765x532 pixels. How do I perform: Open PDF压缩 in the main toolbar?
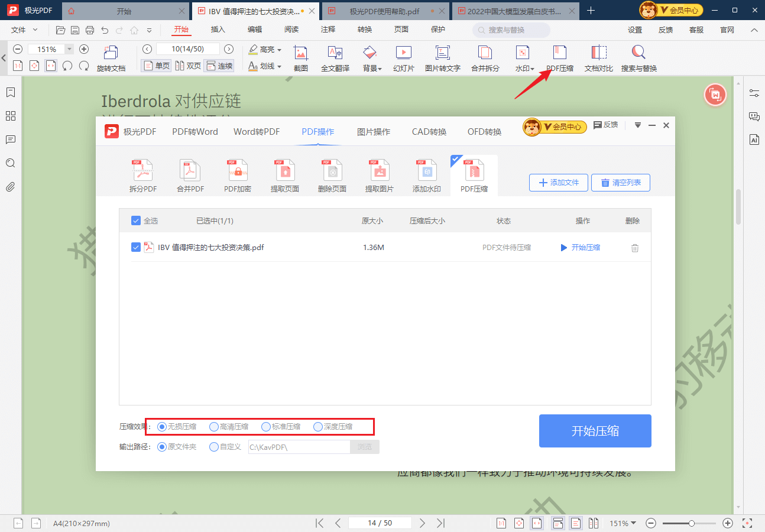coord(559,59)
